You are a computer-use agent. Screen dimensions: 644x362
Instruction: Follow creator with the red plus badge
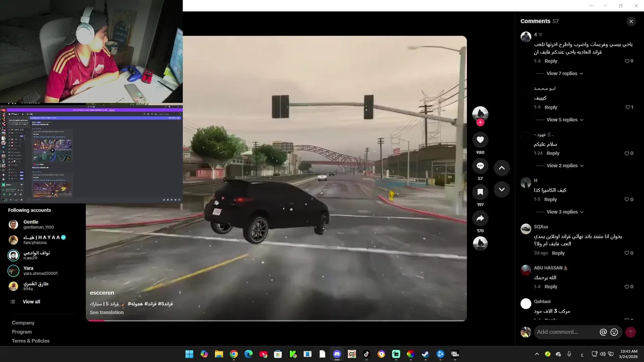coord(480,123)
